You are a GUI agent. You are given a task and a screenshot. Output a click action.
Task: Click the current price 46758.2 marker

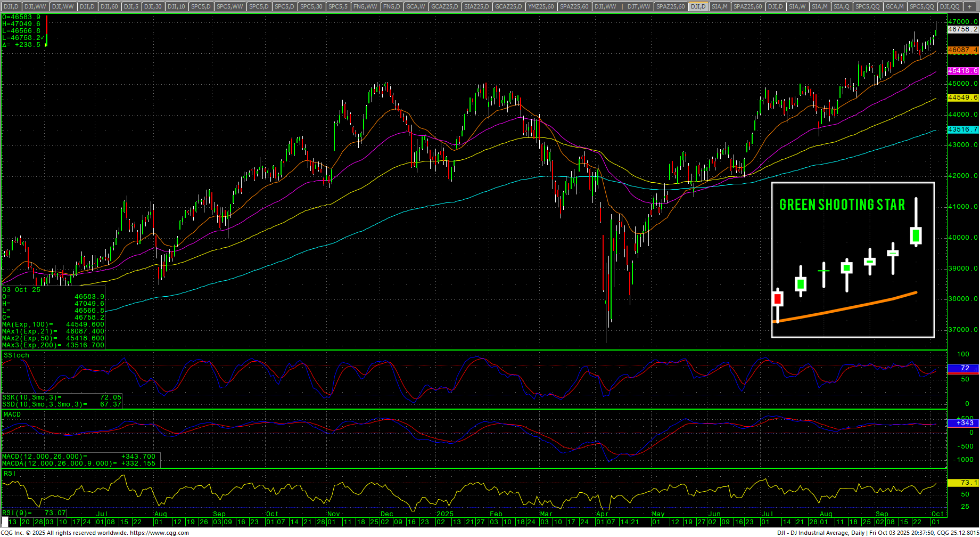pos(962,29)
